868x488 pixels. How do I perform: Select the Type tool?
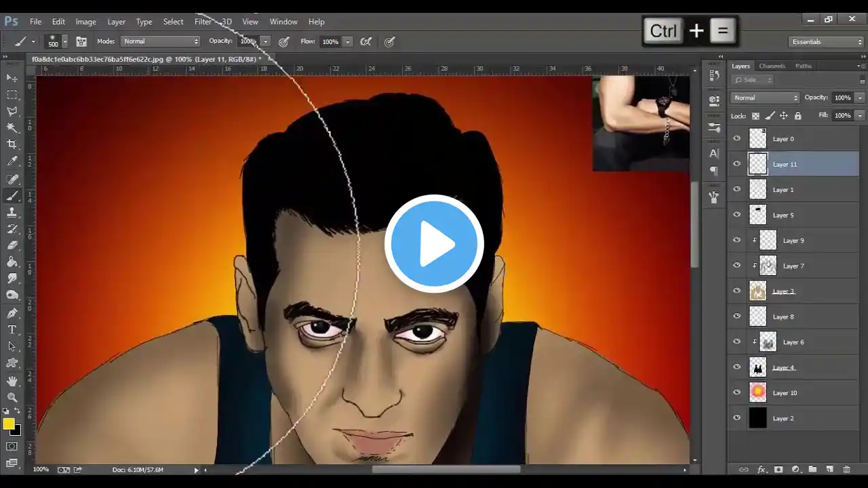12,330
